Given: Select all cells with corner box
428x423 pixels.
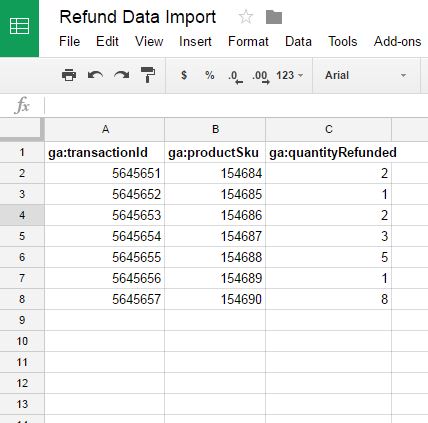Looking at the screenshot, I should [x=22, y=129].
